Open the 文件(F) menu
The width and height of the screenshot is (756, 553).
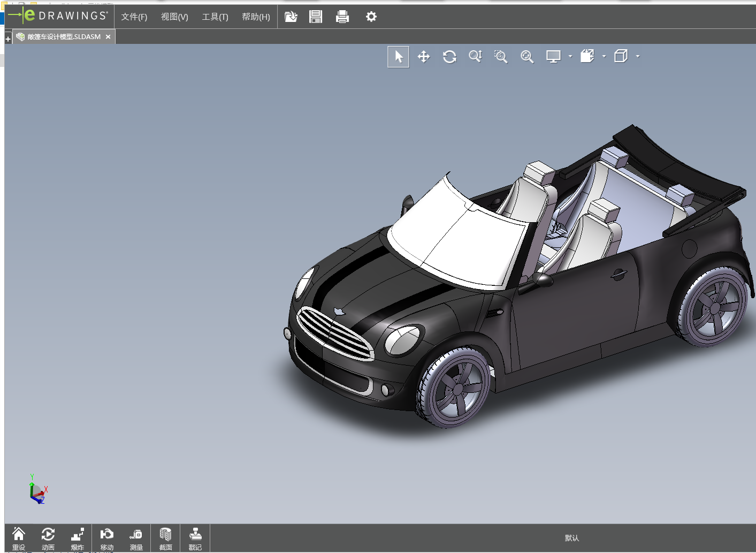pos(134,17)
